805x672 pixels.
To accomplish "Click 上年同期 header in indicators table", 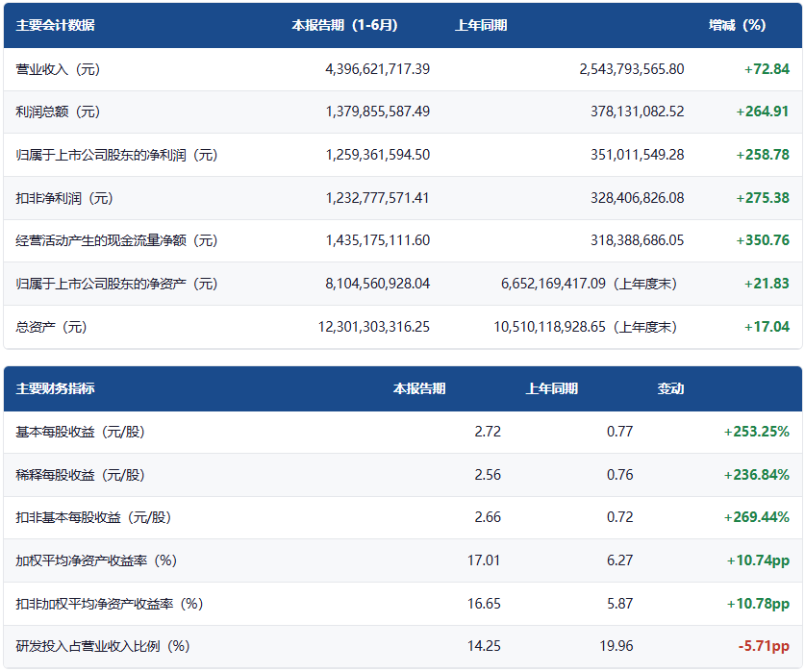I will coord(551,388).
